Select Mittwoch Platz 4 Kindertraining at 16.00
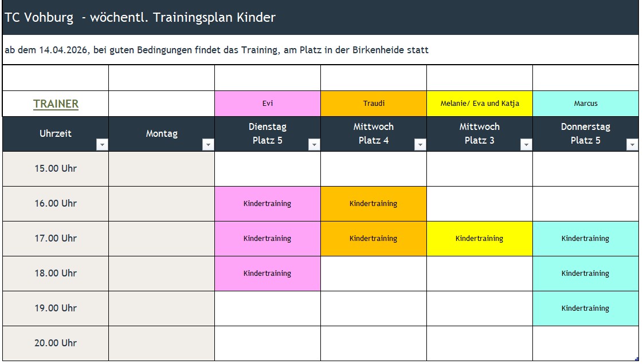The image size is (643, 364). (x=374, y=204)
